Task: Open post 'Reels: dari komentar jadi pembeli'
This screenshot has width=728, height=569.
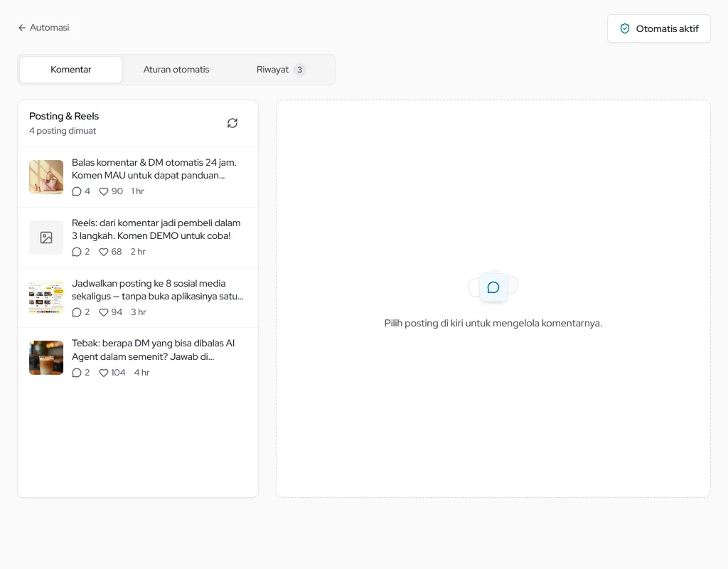Action: [x=138, y=238]
